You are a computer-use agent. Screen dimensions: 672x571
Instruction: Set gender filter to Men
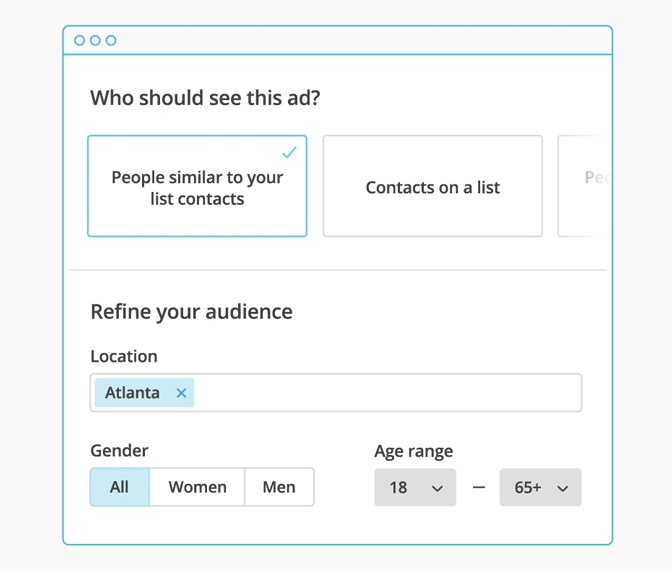279,487
